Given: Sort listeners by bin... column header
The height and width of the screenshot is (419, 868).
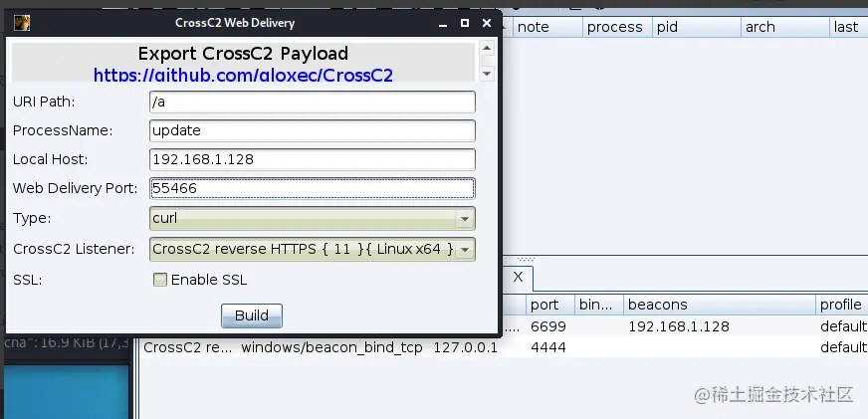Looking at the screenshot, I should [599, 305].
